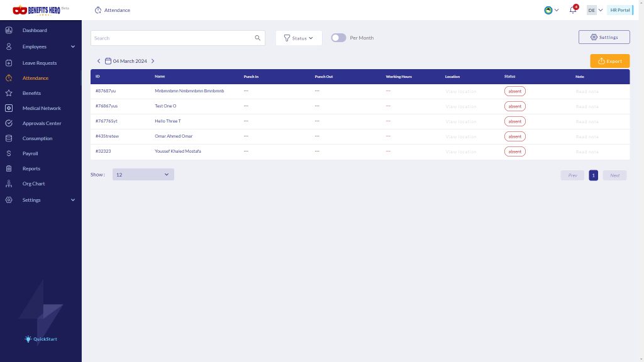
Task: Open the DE language selector
Action: [595, 10]
